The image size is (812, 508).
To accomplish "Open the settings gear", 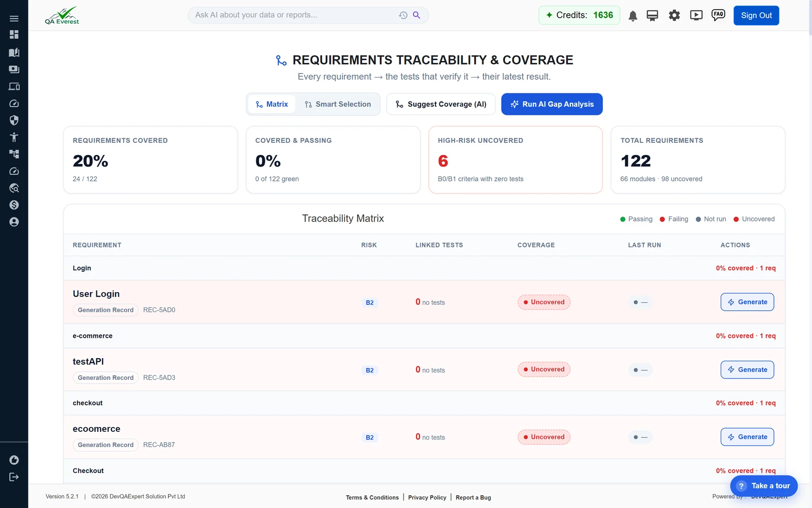I will (x=674, y=15).
